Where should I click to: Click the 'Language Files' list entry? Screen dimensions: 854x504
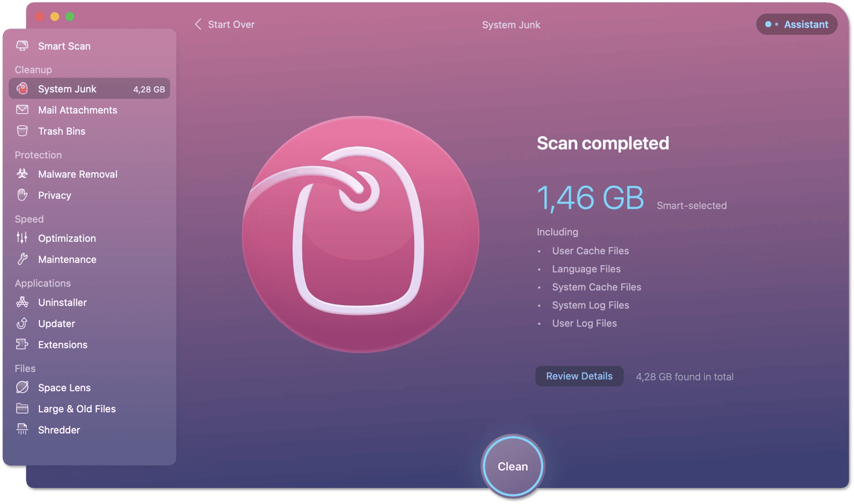[586, 269]
